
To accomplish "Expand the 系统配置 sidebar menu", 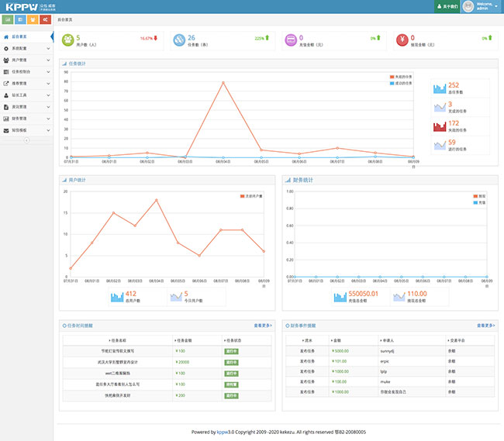I will coord(26,48).
